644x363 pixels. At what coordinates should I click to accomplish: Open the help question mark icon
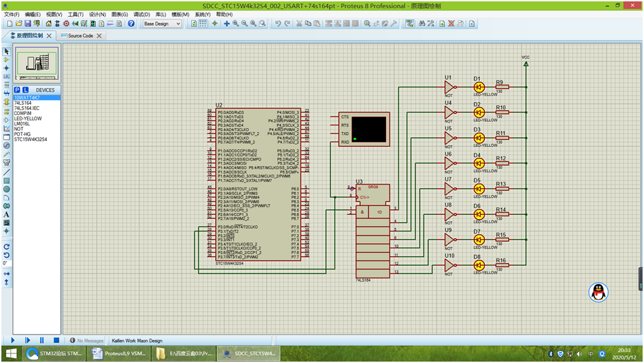[x=131, y=23]
